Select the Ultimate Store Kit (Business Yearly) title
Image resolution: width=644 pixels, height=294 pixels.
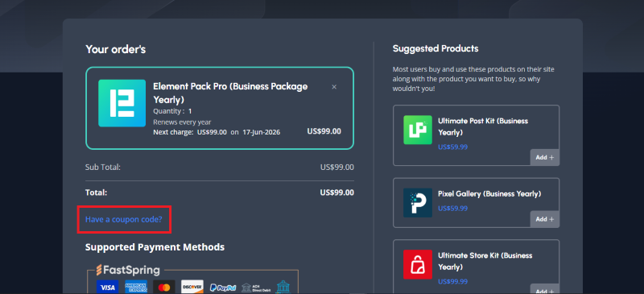tap(485, 261)
